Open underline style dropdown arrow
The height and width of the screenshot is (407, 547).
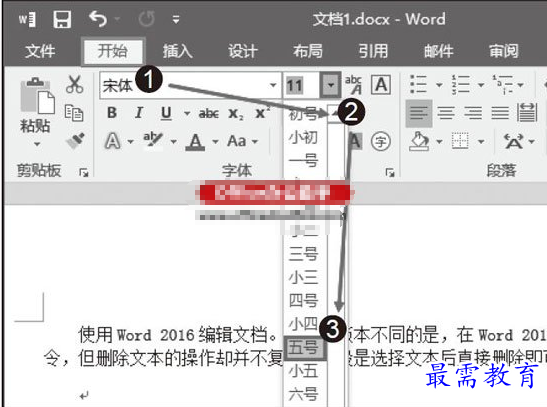pyautogui.click(x=187, y=113)
